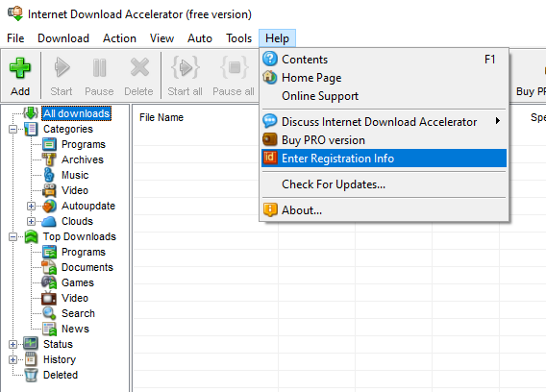The width and height of the screenshot is (546, 392).
Task: Choose Online Support menu entry
Action: 384,96
